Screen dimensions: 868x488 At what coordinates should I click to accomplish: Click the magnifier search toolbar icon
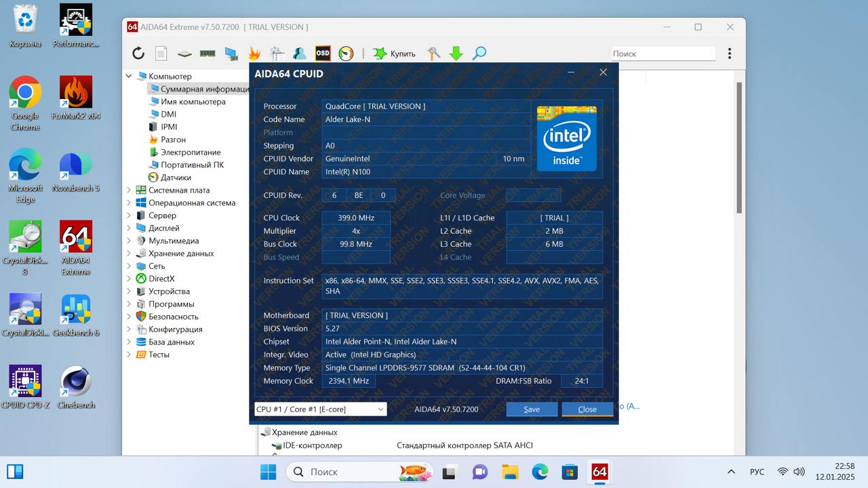(x=479, y=54)
